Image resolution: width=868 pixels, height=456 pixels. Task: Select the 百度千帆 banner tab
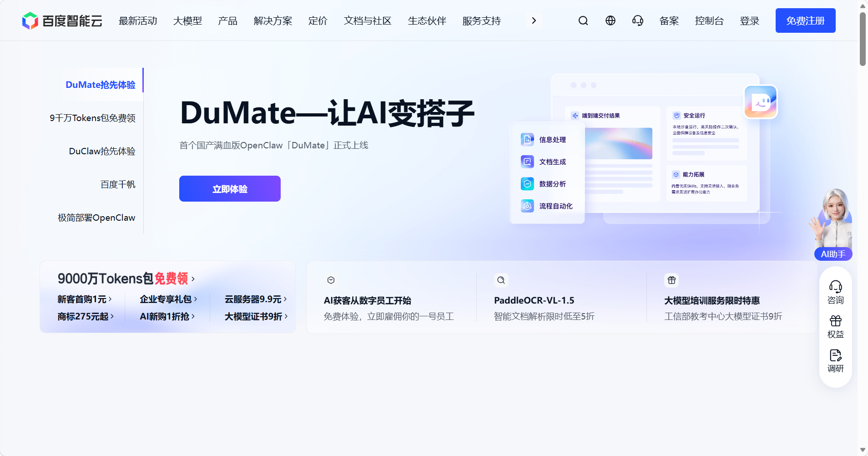tap(118, 184)
